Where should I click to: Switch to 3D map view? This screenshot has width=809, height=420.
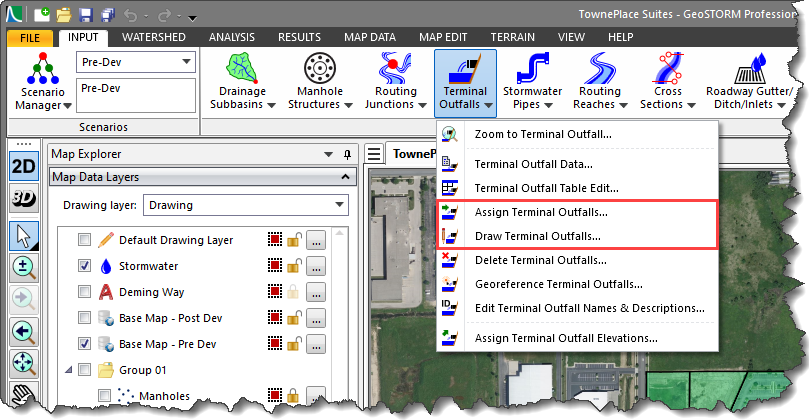click(x=24, y=198)
